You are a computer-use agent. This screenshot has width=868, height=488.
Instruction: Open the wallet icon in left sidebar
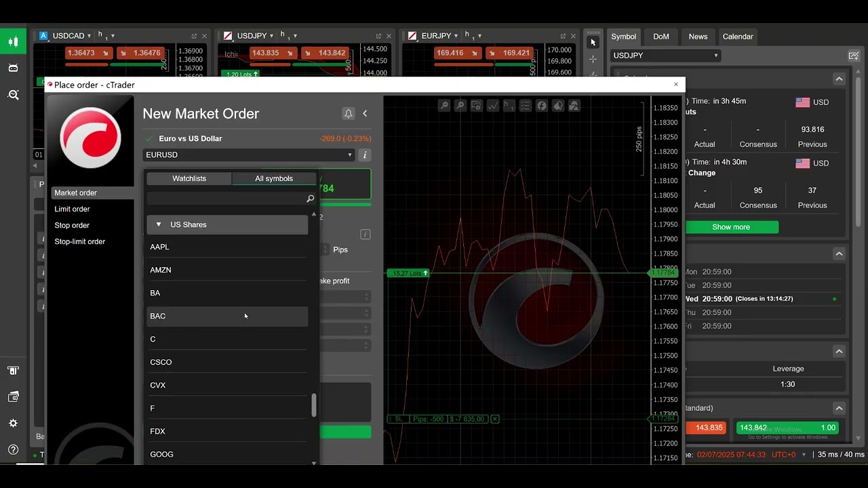point(13,396)
